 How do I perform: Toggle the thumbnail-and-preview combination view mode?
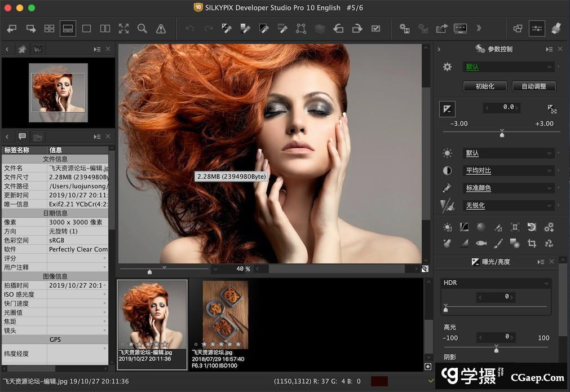[68, 28]
